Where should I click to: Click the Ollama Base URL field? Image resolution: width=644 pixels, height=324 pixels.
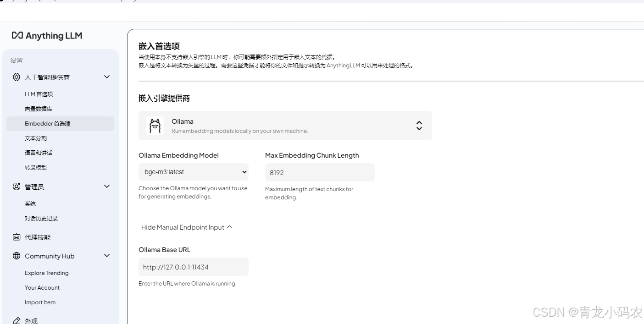tap(194, 267)
